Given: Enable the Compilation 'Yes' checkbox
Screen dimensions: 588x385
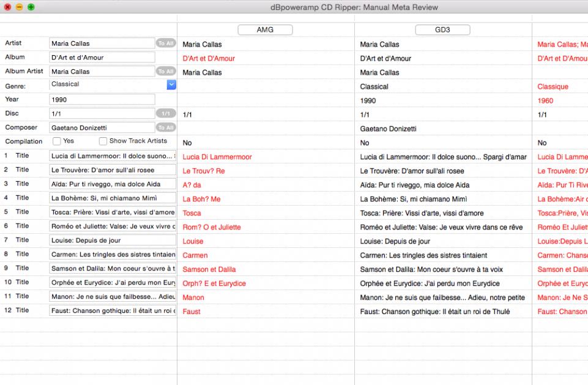Looking at the screenshot, I should [x=56, y=141].
